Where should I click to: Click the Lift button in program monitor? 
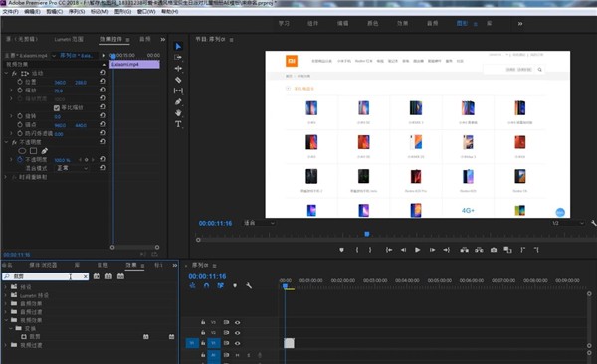[464, 250]
